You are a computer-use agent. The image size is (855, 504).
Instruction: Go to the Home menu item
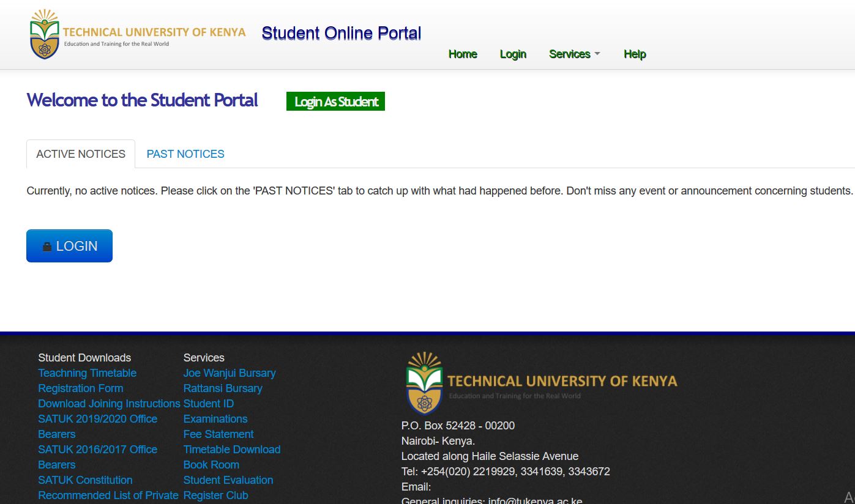coord(463,54)
